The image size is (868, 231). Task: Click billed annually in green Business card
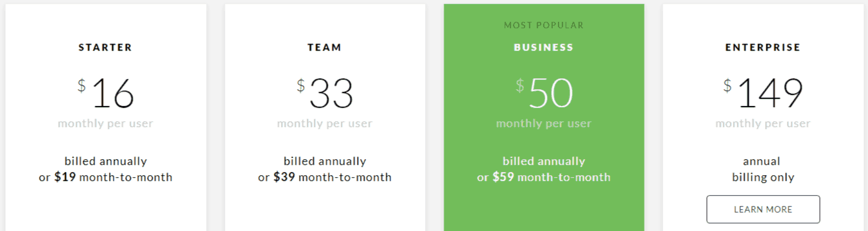point(544,161)
